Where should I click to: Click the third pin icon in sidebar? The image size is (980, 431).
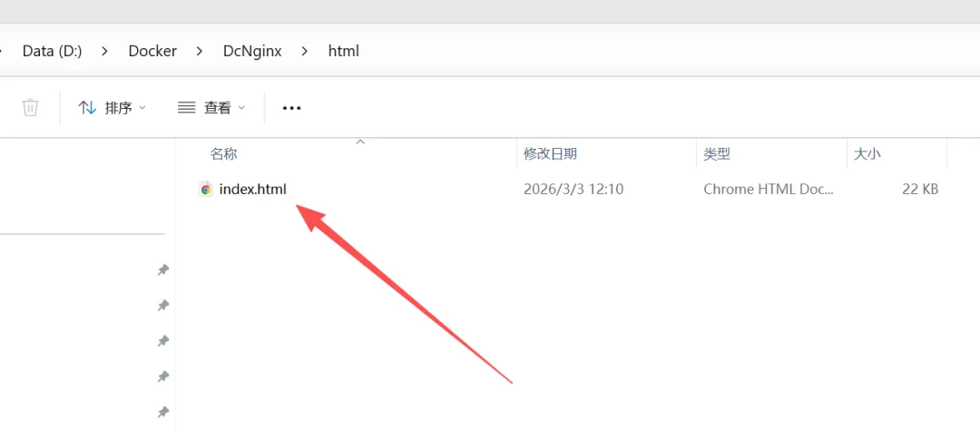pos(163,341)
